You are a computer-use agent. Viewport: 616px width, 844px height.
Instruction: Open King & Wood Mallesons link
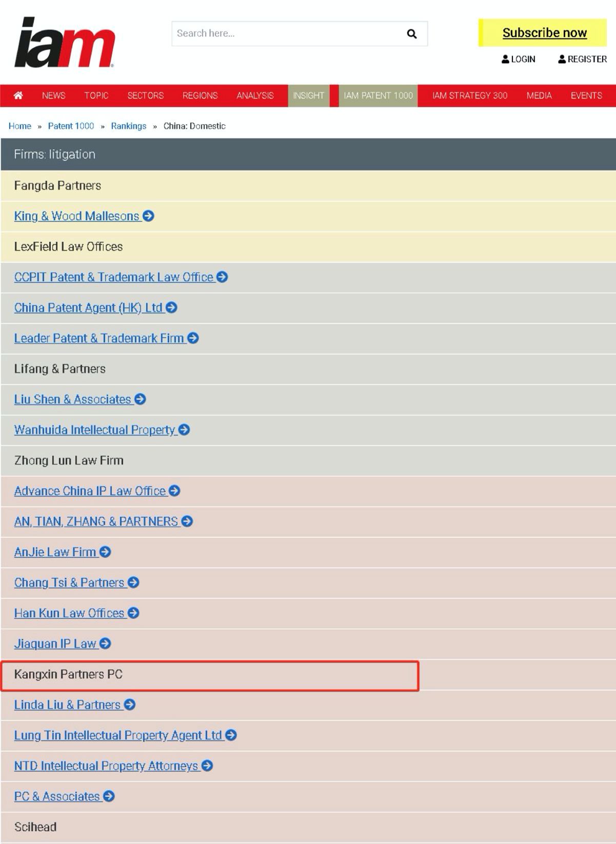coord(77,216)
